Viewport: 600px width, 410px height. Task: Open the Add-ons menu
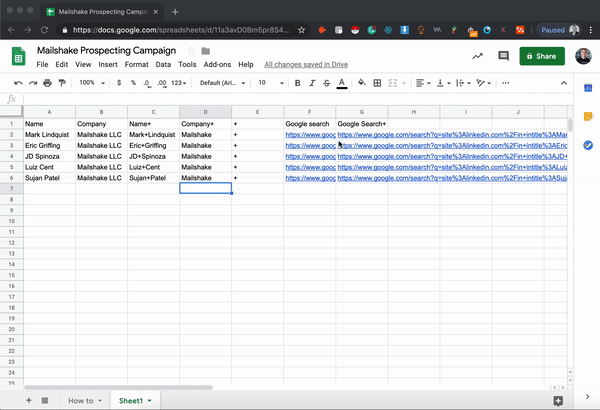point(217,64)
